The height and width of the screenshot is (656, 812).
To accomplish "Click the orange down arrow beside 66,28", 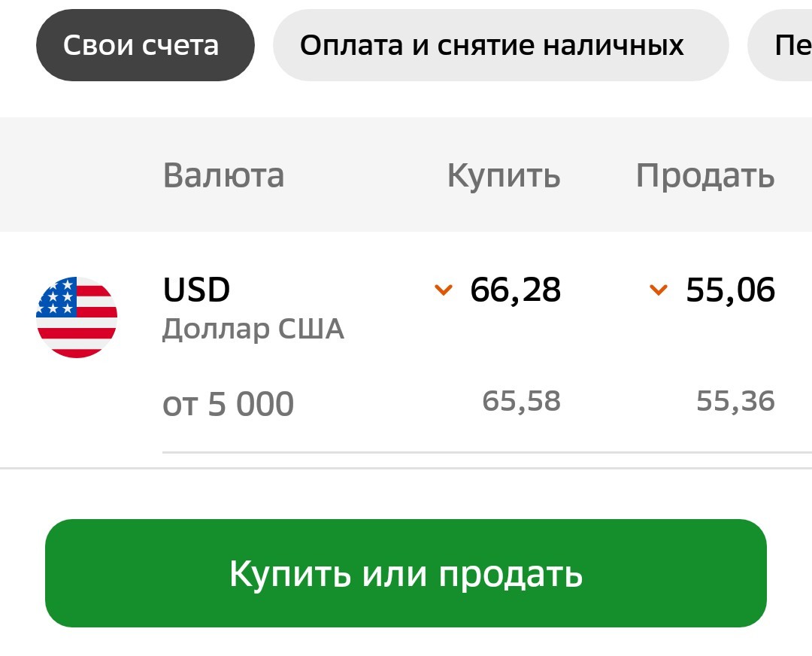I will (x=444, y=289).
